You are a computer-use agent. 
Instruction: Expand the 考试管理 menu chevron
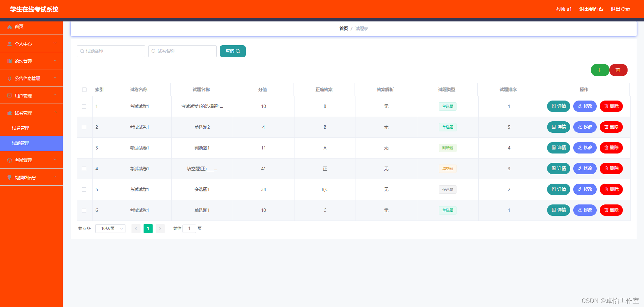tap(55, 160)
